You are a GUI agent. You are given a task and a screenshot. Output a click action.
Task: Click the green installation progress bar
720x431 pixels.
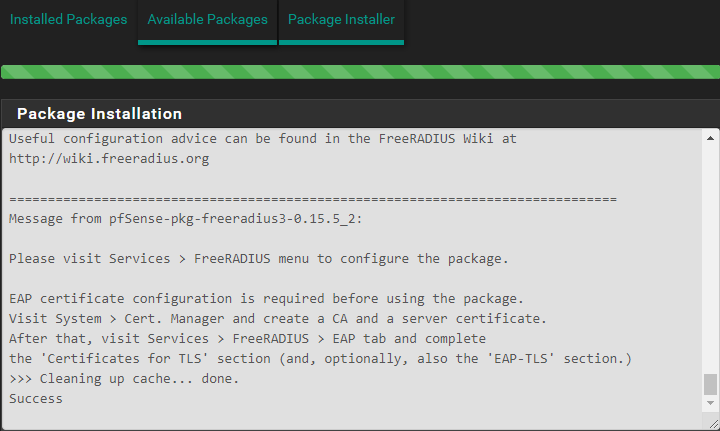[x=360, y=72]
